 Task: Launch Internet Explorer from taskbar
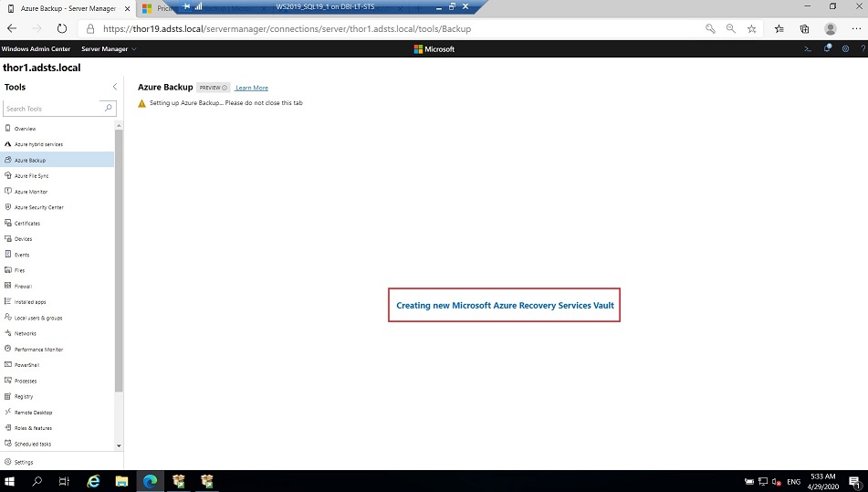(93, 481)
